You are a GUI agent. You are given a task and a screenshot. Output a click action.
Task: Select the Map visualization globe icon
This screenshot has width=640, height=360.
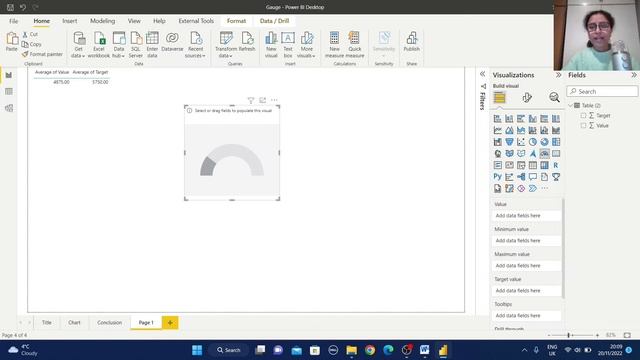[x=498, y=154]
